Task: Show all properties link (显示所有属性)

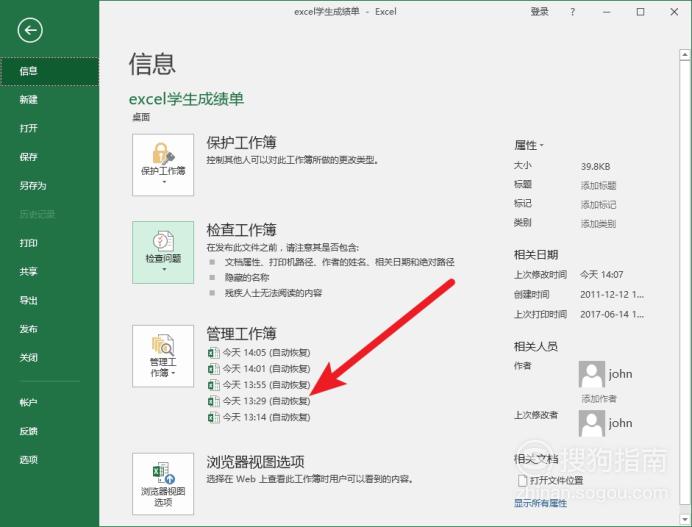Action: point(540,503)
